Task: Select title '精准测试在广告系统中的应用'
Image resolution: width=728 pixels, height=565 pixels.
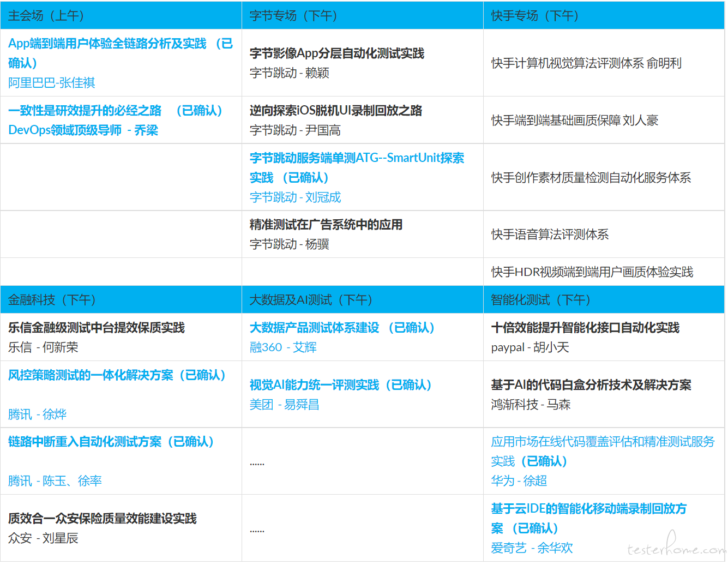Action: (326, 225)
